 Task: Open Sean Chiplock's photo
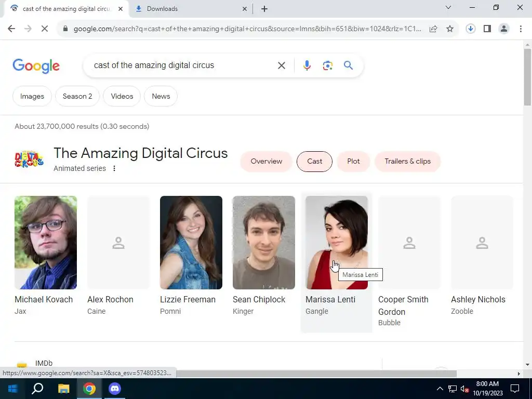(263, 242)
